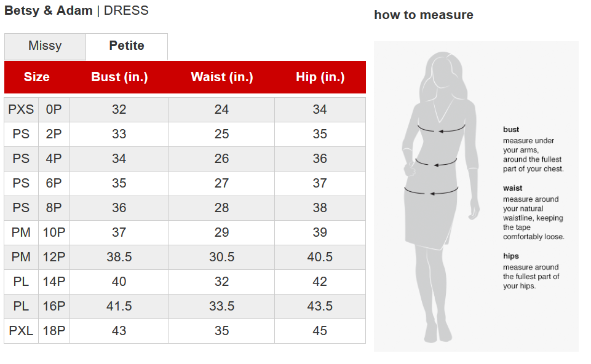Click the PXS size cell
Image resolution: width=591 pixels, height=364 pixels.
21,109
